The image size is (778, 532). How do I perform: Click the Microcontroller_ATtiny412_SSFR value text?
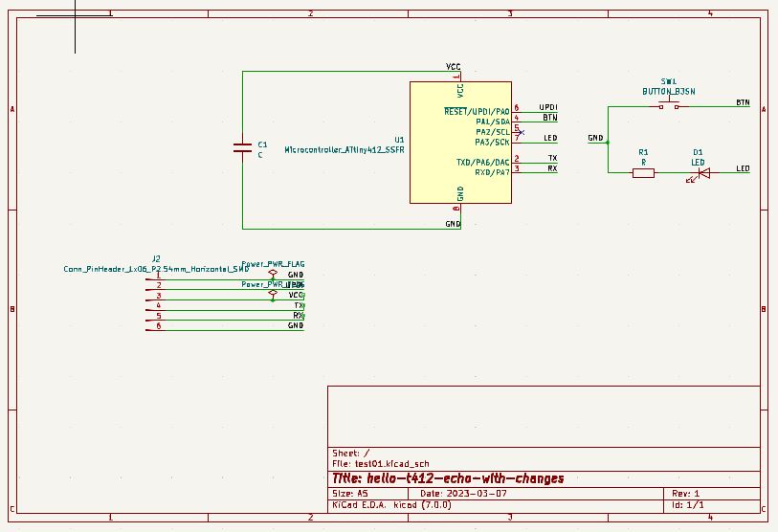pyautogui.click(x=345, y=149)
